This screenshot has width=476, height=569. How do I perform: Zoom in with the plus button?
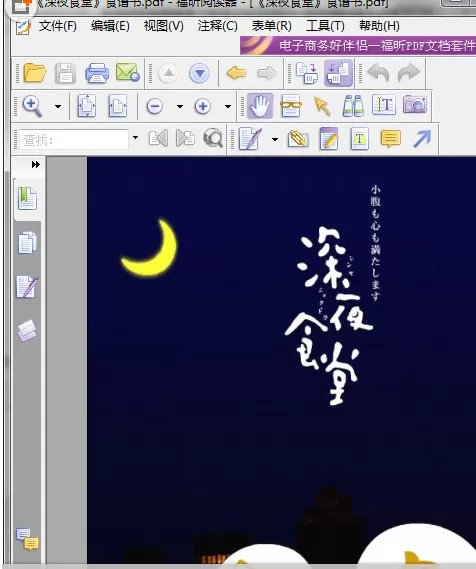pos(203,106)
